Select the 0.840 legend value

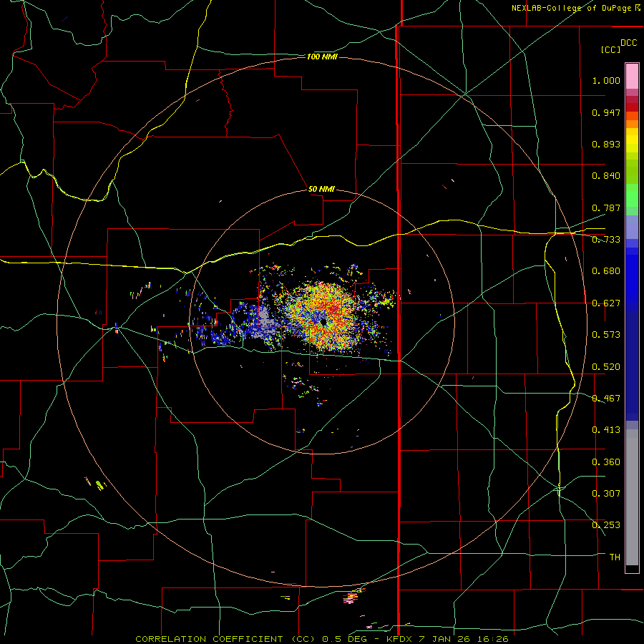coord(606,176)
